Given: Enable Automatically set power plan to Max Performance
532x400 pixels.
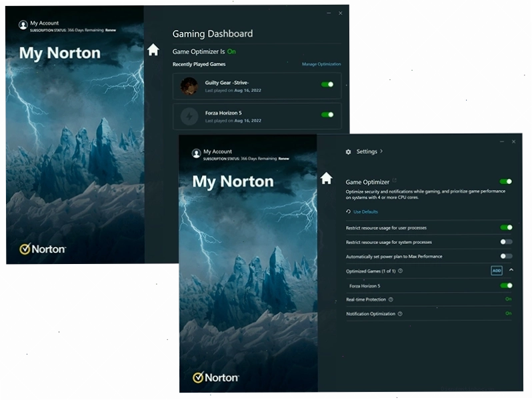Looking at the screenshot, I should 506,256.
